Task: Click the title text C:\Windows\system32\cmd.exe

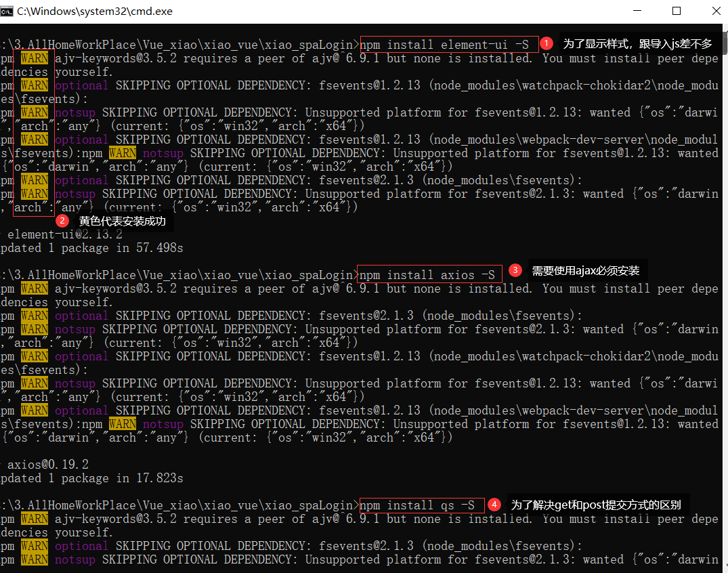Action: pos(95,11)
